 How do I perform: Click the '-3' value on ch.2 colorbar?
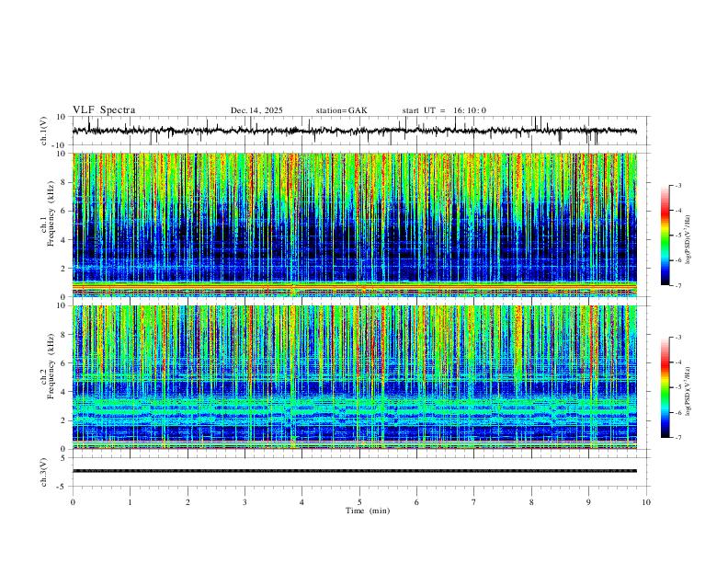(x=677, y=338)
